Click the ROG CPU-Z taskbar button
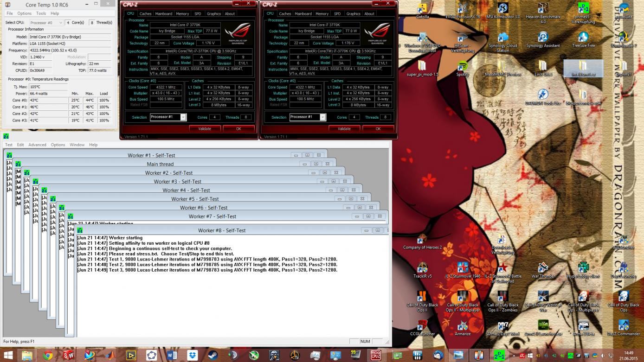 pyautogui.click(x=375, y=356)
